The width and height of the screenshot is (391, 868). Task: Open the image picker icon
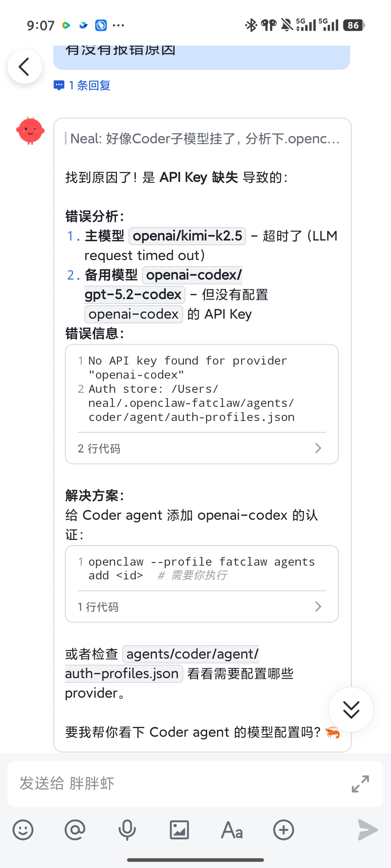180,830
